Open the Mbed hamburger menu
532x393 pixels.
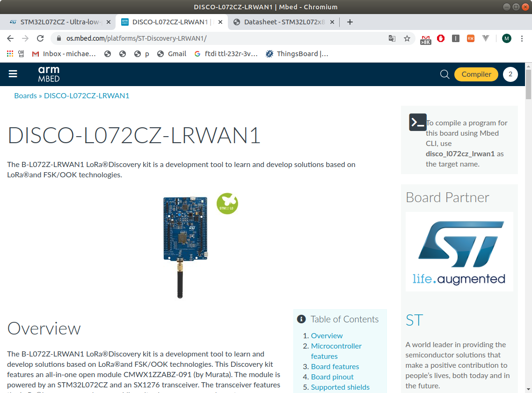coord(13,73)
